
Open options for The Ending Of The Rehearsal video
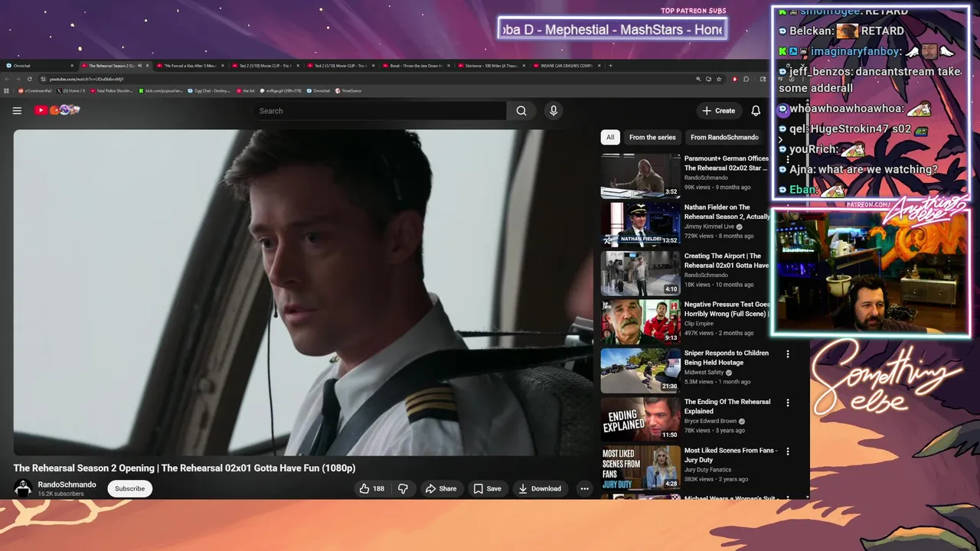point(788,403)
